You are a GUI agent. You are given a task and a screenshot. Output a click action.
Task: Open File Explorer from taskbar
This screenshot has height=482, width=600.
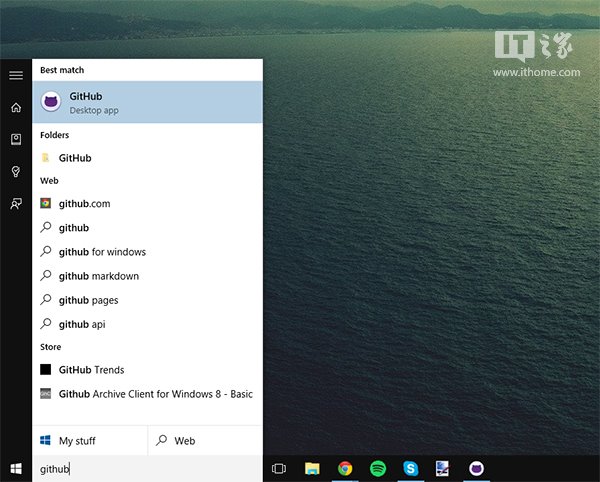[312, 469]
